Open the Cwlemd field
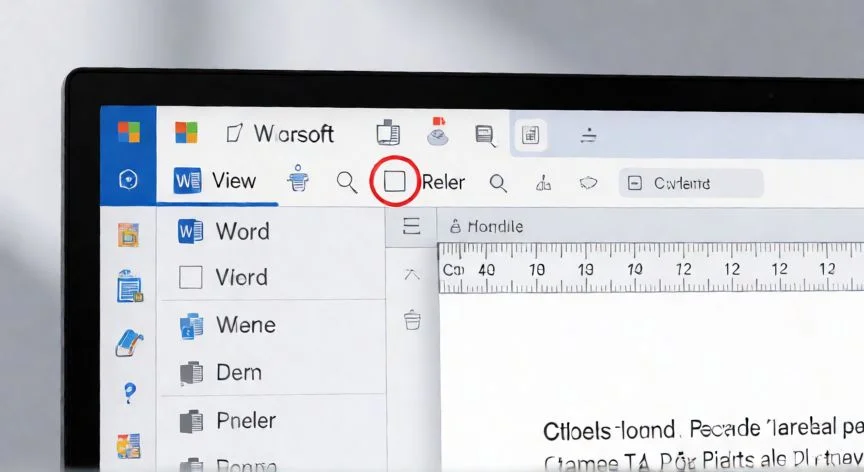Viewport: 864px width, 472px height. pos(691,183)
